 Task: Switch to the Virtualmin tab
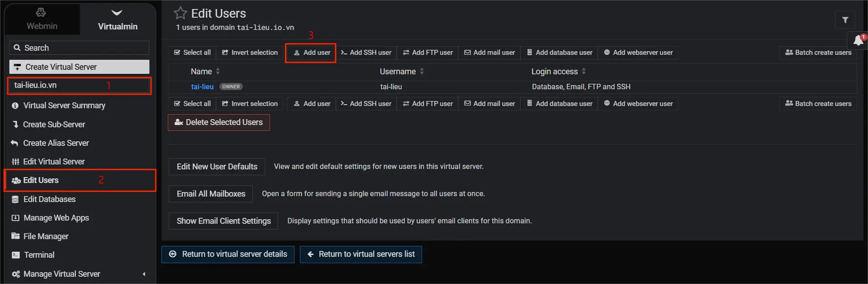[118, 19]
